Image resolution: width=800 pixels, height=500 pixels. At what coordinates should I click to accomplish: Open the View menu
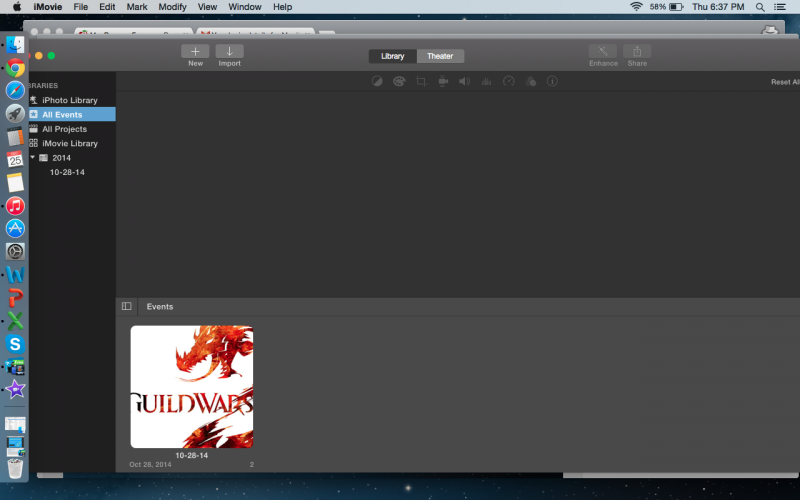click(x=207, y=7)
